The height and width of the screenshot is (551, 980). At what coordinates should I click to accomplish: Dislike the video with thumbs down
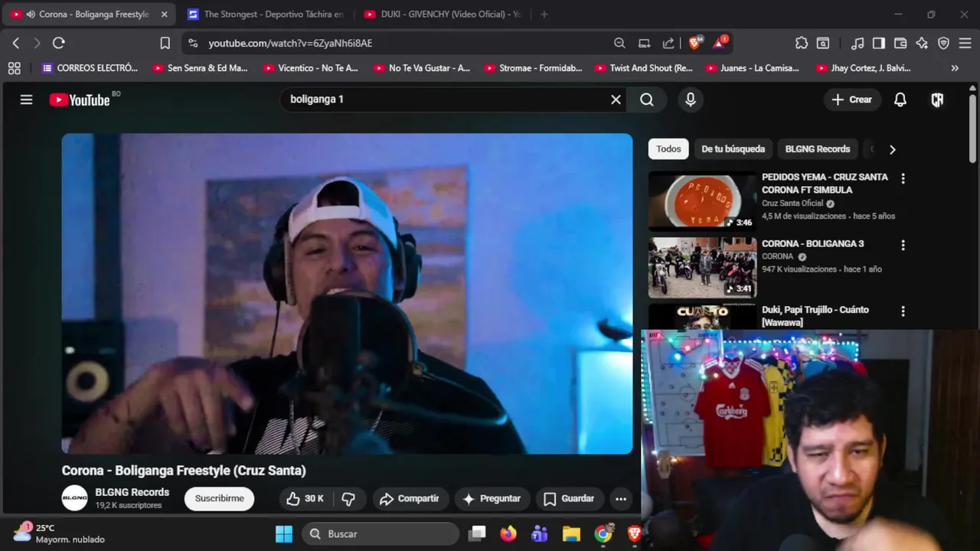coord(348,499)
